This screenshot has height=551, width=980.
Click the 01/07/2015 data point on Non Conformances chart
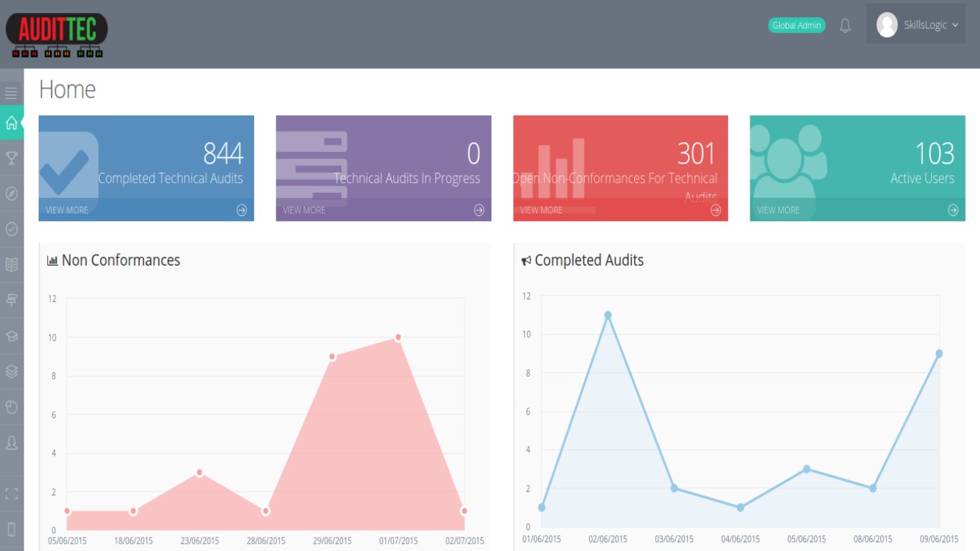pyautogui.click(x=398, y=337)
